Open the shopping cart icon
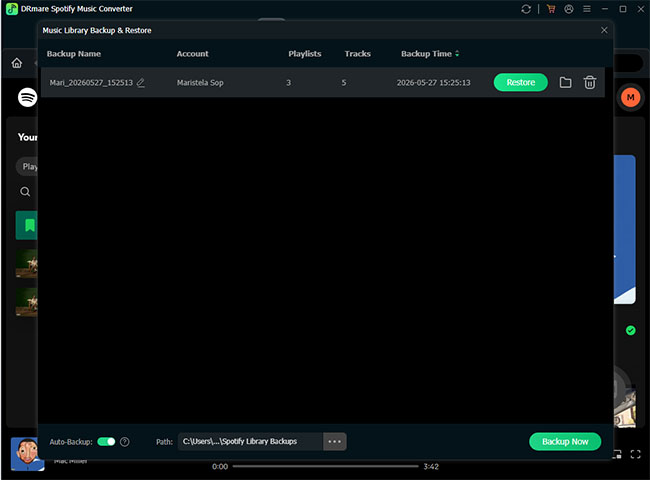 551,9
